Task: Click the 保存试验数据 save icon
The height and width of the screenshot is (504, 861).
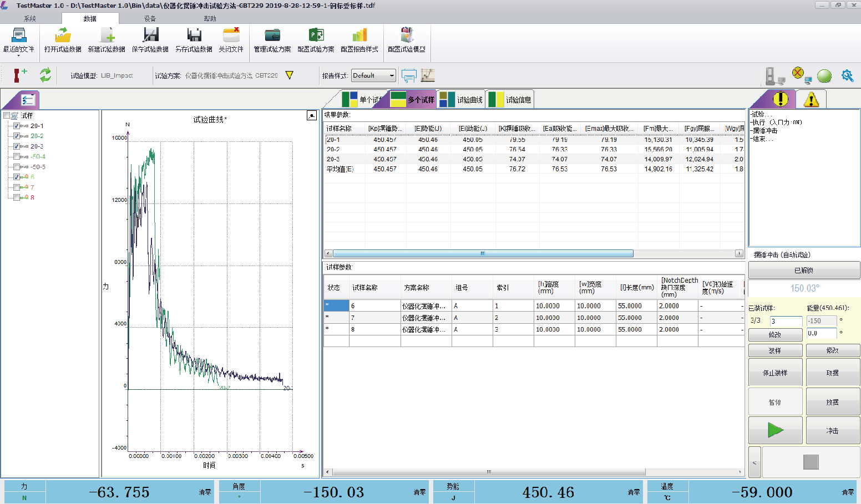Action: click(x=150, y=36)
